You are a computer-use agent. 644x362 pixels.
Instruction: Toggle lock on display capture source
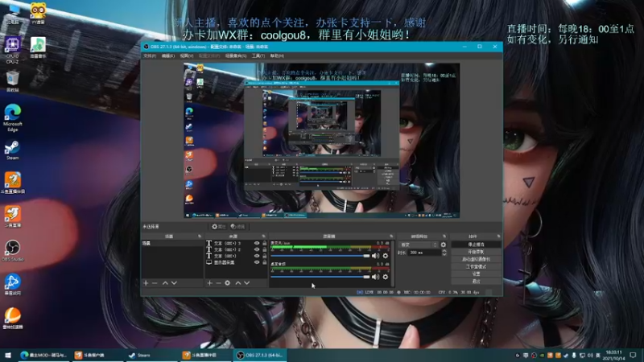(x=265, y=262)
